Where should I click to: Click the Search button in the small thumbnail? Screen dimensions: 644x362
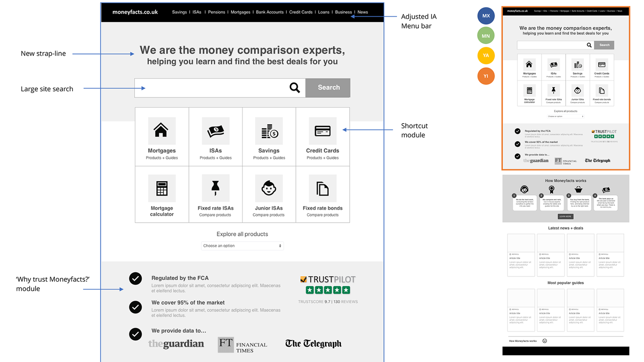tap(605, 45)
